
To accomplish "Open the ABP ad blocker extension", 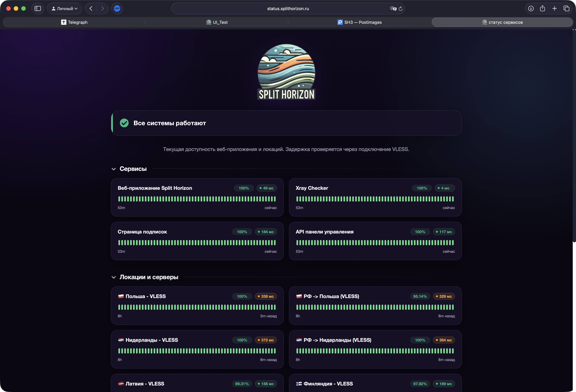I will [117, 8].
